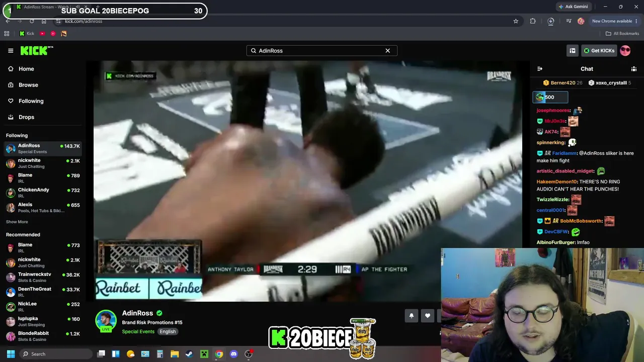Image resolution: width=644 pixels, height=362 pixels.
Task: Open Drops in sidebar
Action: pyautogui.click(x=26, y=117)
